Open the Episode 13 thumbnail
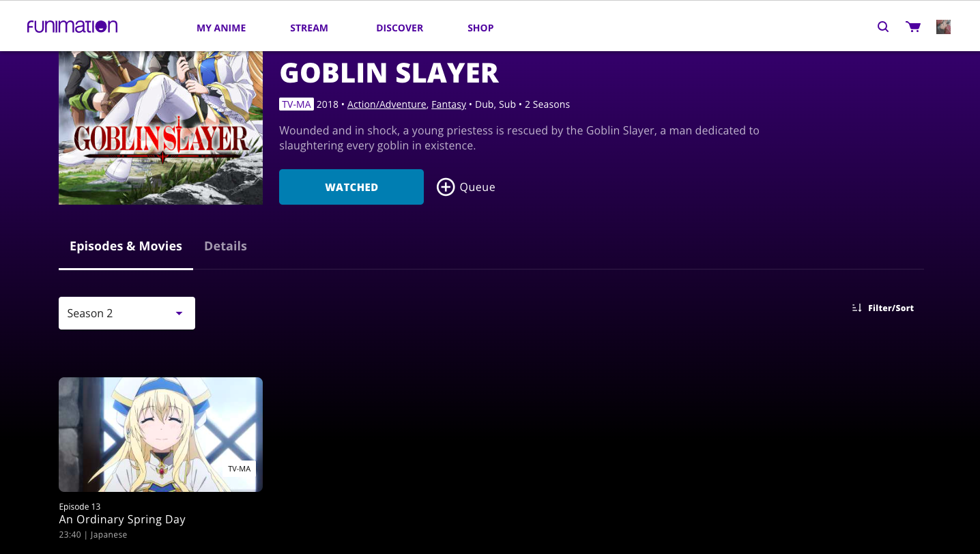This screenshot has height=554, width=980. click(160, 435)
